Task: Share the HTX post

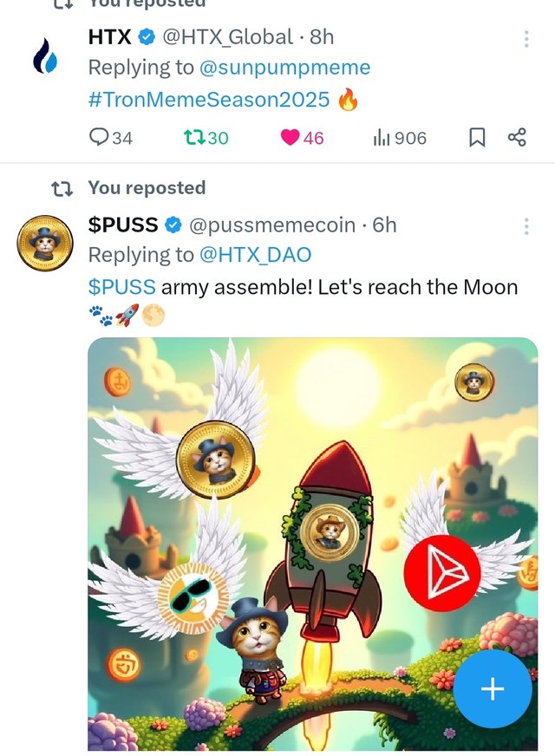Action: click(517, 137)
